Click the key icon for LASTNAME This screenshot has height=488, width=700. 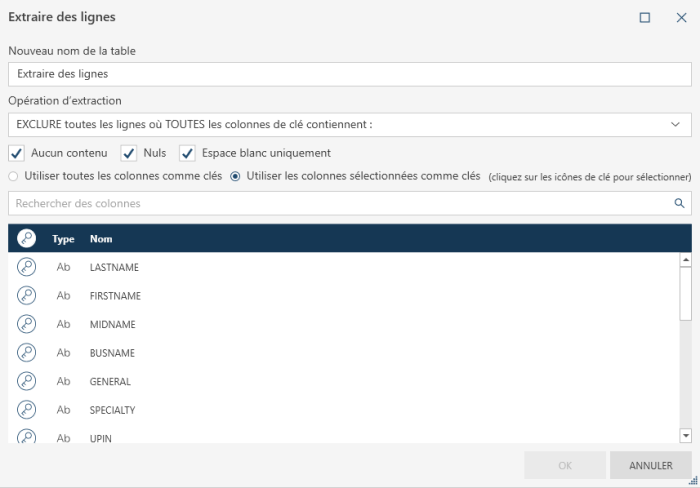point(27,268)
